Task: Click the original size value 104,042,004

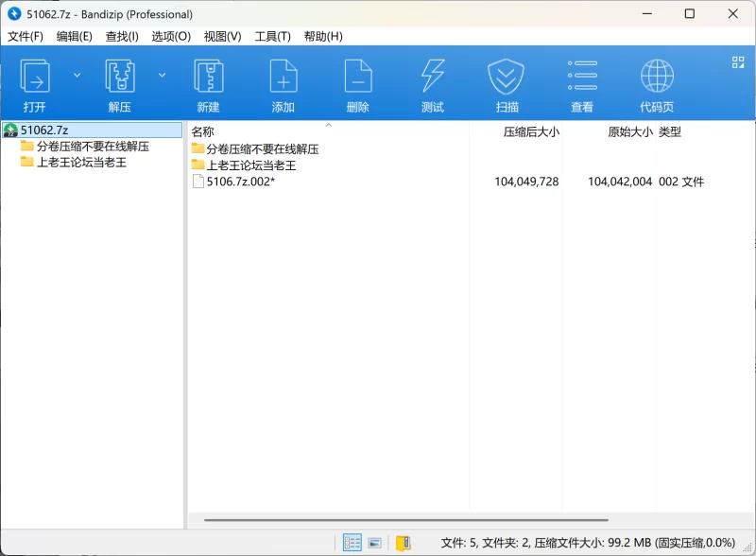Action: tap(620, 182)
